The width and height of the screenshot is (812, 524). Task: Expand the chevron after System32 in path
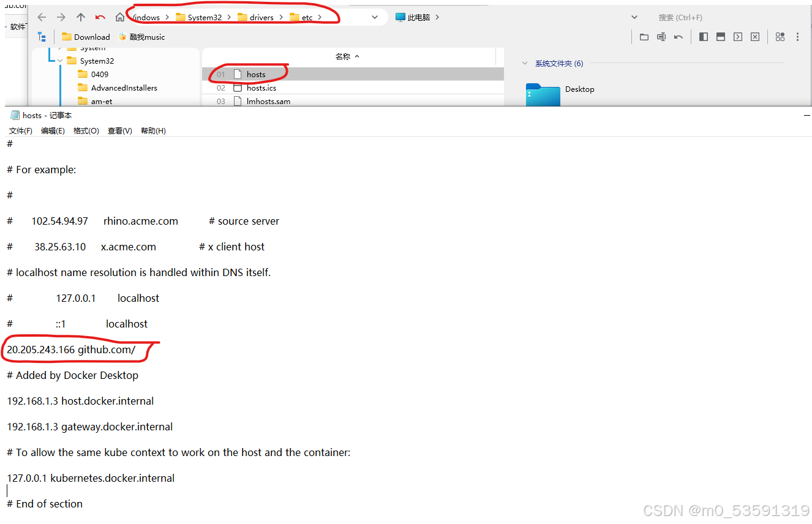(228, 17)
